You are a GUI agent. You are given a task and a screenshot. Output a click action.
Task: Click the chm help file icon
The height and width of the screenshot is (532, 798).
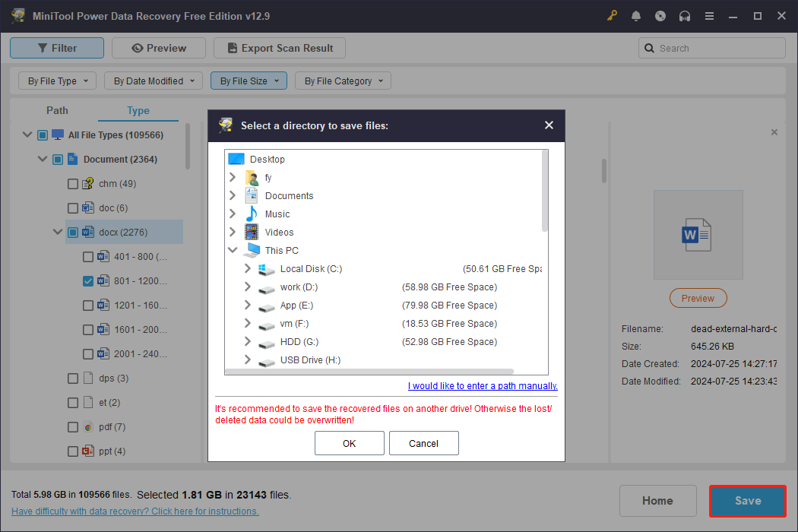pos(88,183)
